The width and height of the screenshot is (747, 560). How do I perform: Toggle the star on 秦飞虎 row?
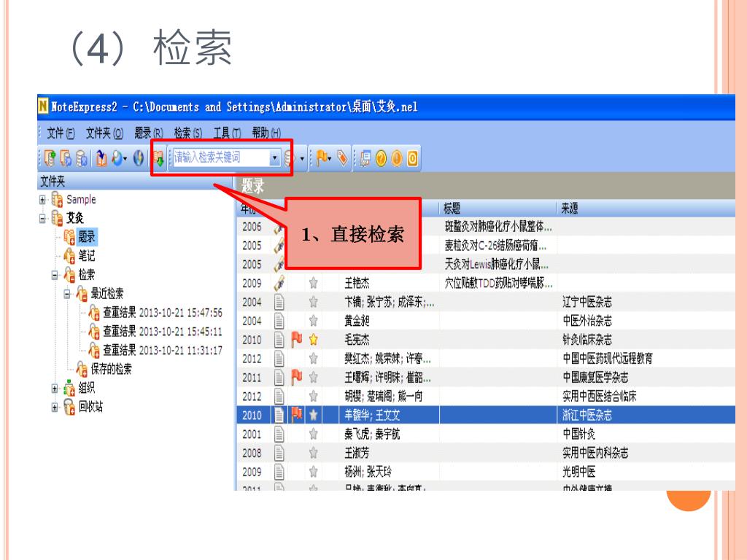coord(314,434)
